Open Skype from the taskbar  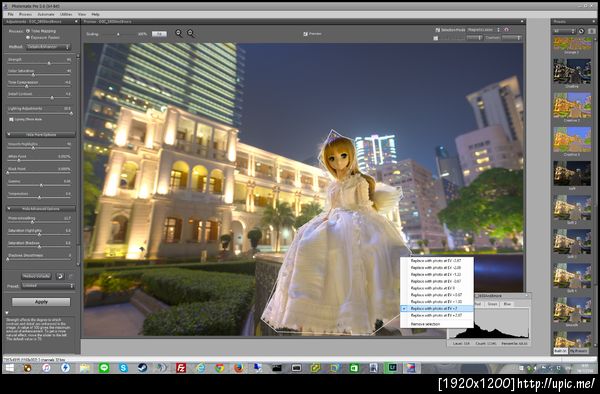(x=123, y=368)
